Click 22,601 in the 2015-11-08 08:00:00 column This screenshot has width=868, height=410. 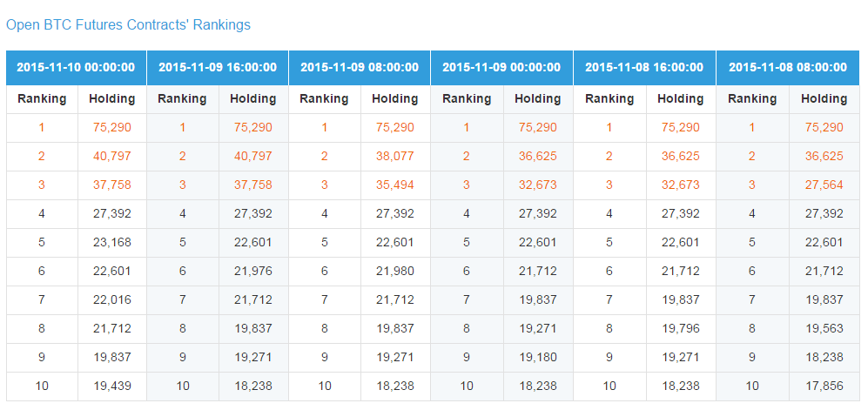coord(824,243)
